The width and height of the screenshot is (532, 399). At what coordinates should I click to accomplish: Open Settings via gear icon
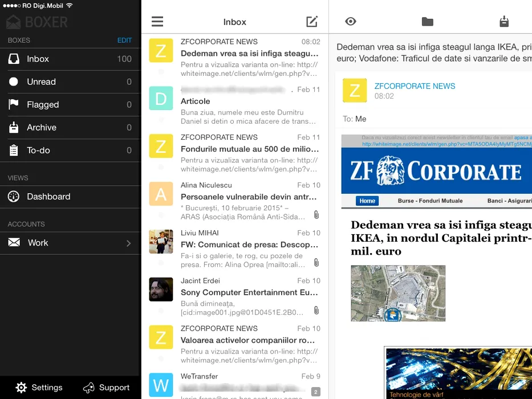(22, 388)
